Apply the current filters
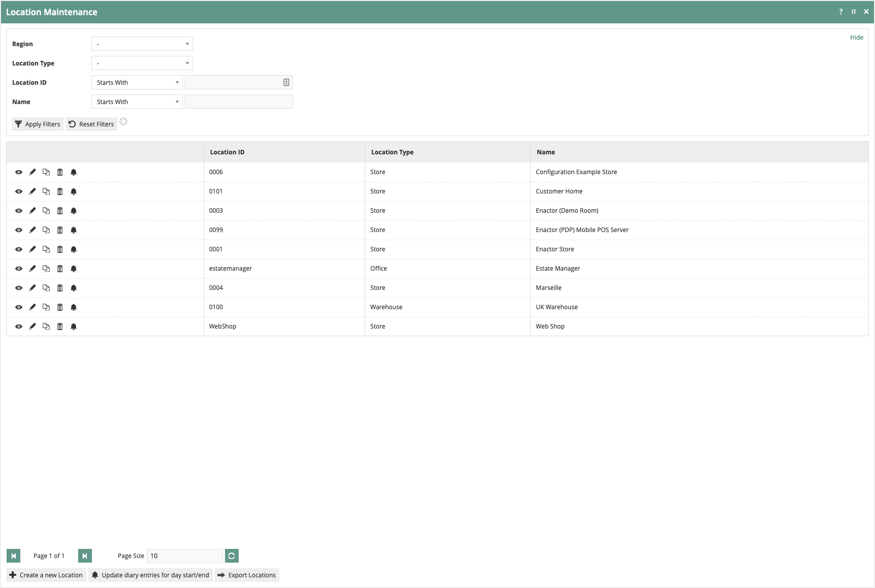 [37, 124]
